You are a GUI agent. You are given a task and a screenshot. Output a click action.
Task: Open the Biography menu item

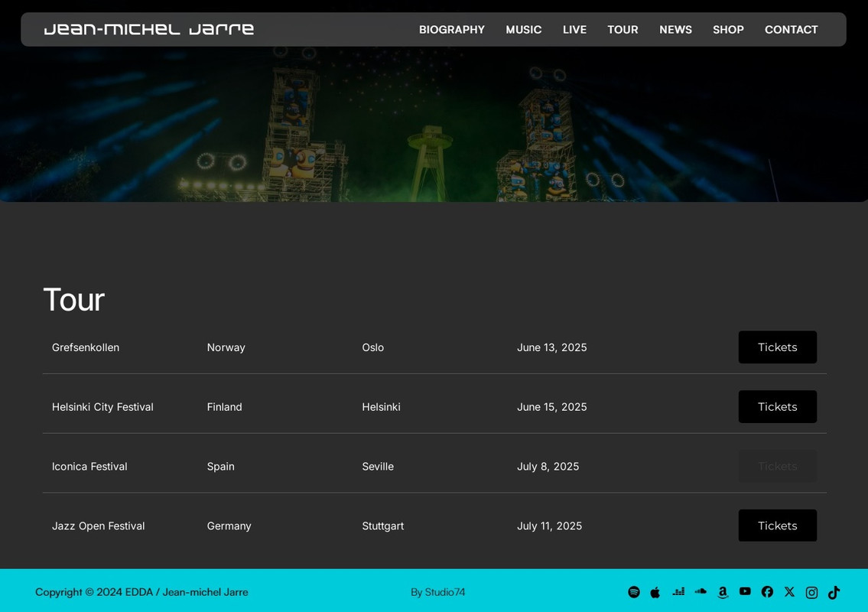click(x=452, y=29)
